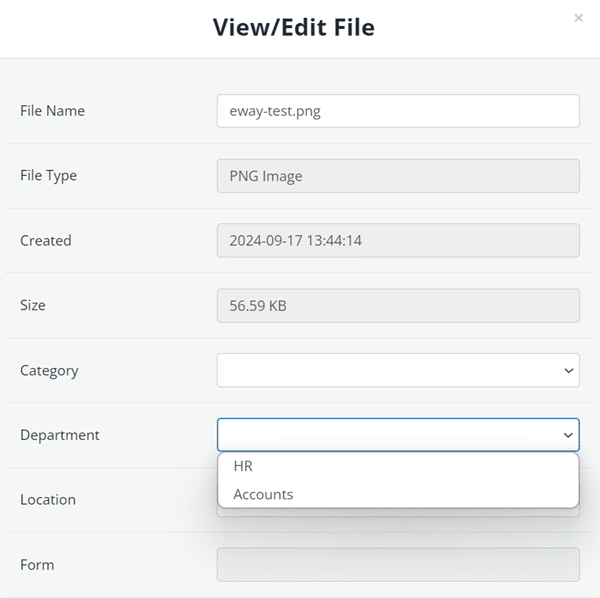This screenshot has width=600, height=598.
Task: Click the chevron arrow on the Department select
Action: click(x=568, y=436)
